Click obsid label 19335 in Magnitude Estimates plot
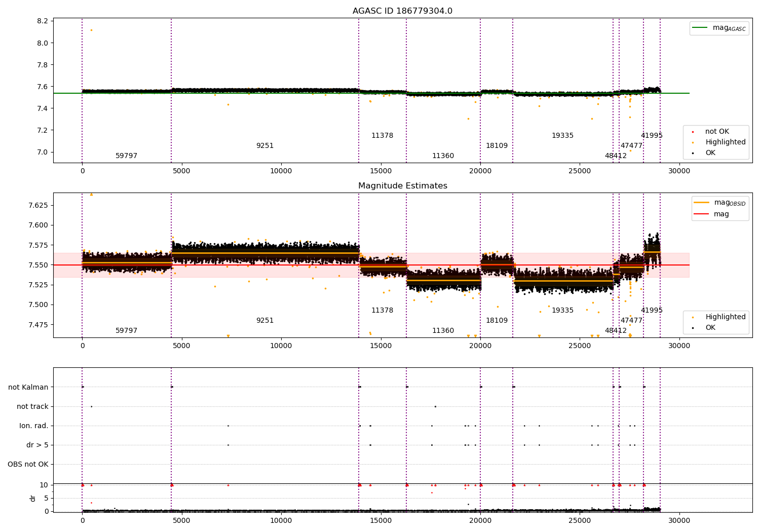This screenshot has width=760, height=532. click(x=562, y=311)
